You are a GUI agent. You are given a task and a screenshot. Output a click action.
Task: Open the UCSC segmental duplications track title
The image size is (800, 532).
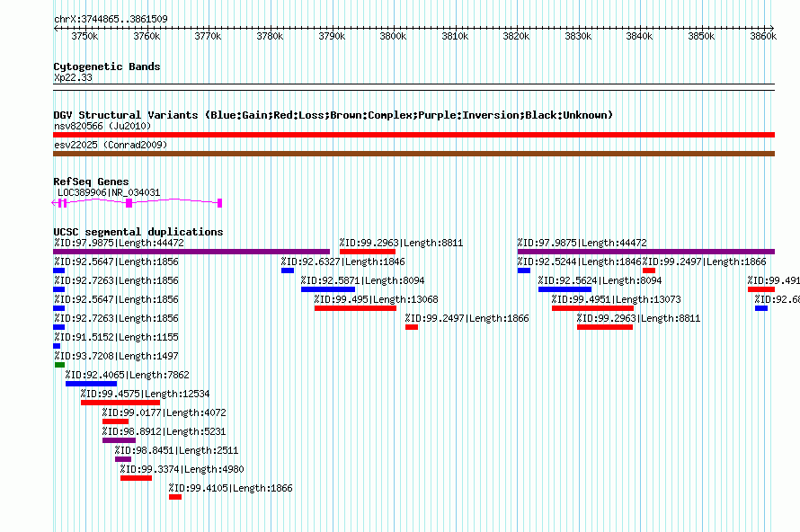click(138, 232)
